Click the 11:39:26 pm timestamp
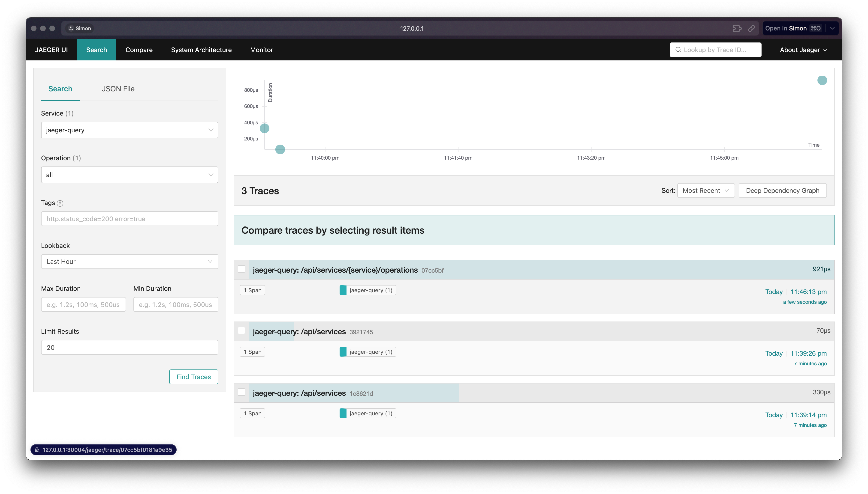 pos(808,354)
